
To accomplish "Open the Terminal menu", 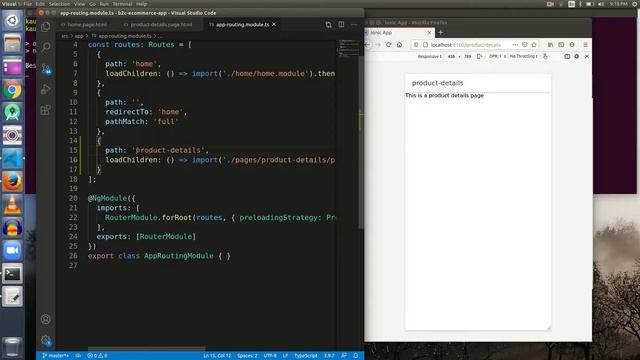I will coord(122,4).
